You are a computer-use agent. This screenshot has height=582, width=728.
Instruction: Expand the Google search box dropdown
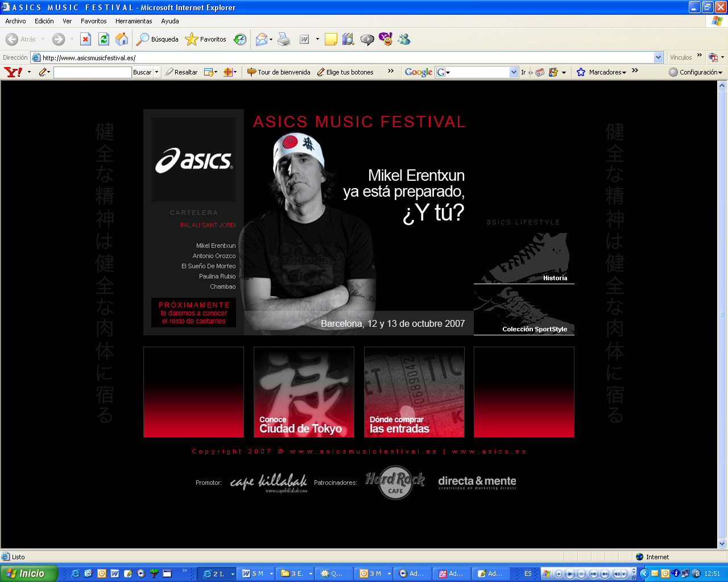pos(514,72)
